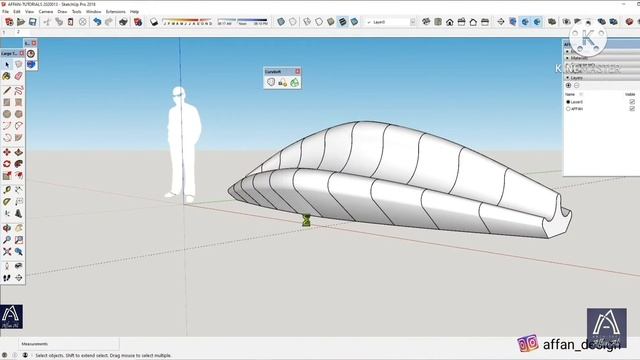Select the Section Plane tool in tool set
The width and height of the screenshot is (640, 360).
[x=18, y=278]
